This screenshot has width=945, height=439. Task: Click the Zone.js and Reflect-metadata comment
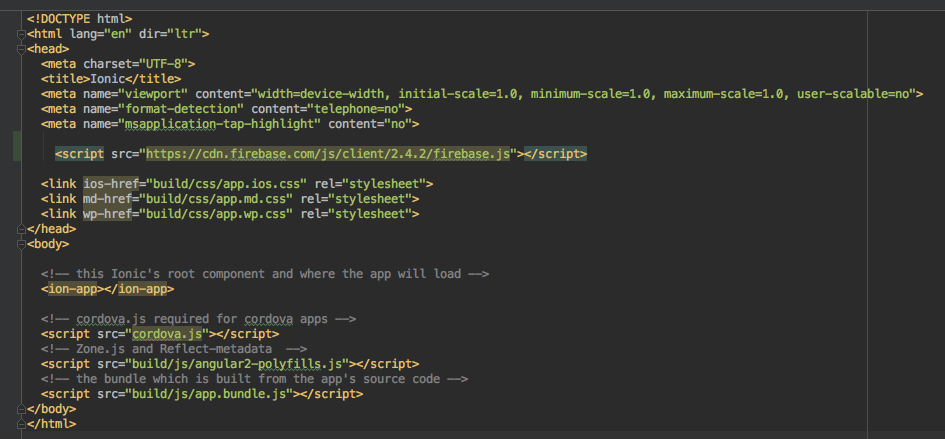(174, 349)
